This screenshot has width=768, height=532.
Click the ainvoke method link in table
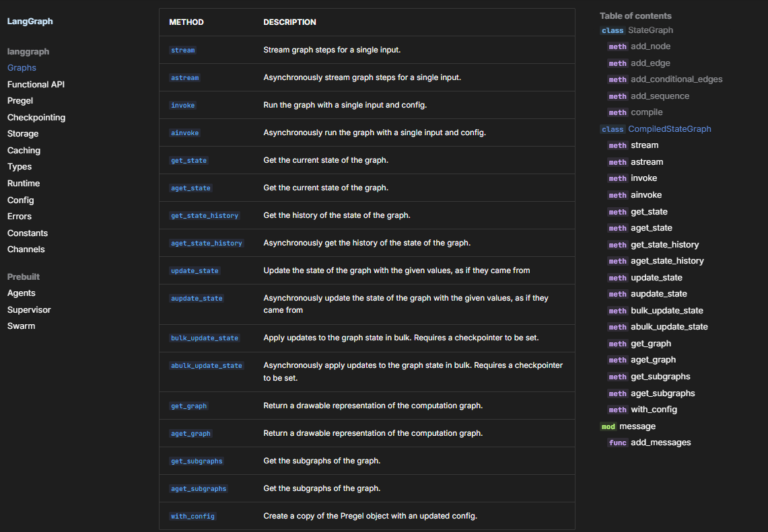(x=184, y=132)
